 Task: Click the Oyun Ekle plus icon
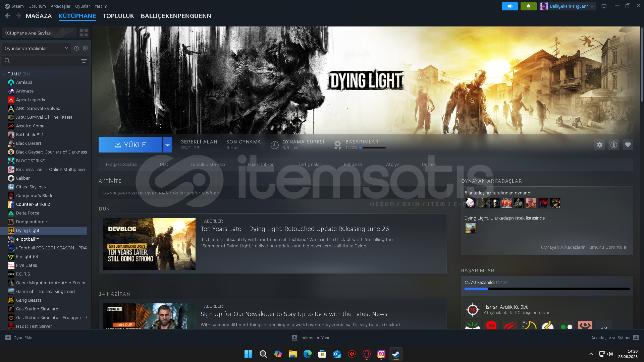click(x=8, y=338)
